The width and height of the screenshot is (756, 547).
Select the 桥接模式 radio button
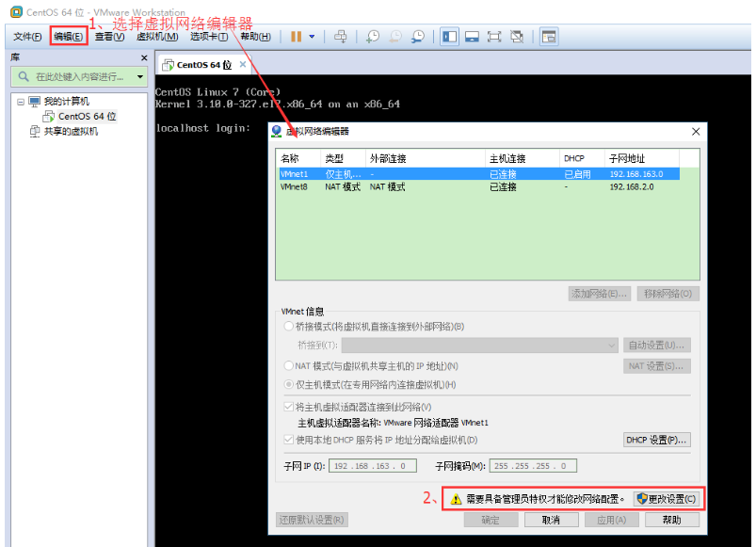coord(288,327)
